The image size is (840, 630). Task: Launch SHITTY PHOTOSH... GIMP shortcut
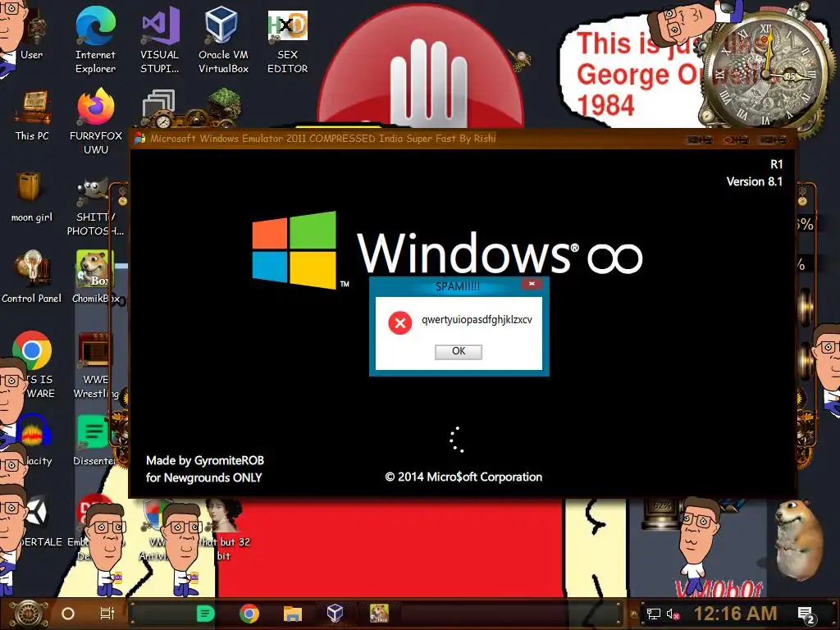[95, 206]
